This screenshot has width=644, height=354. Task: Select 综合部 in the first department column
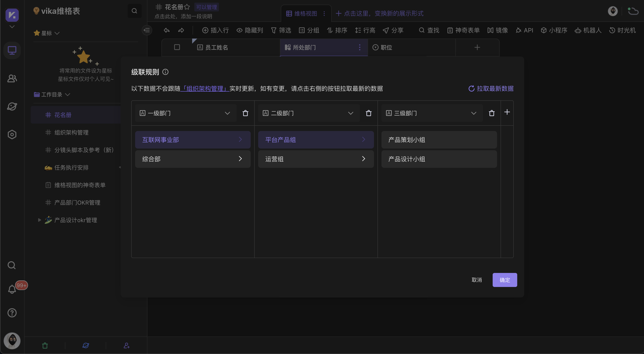[x=193, y=159]
